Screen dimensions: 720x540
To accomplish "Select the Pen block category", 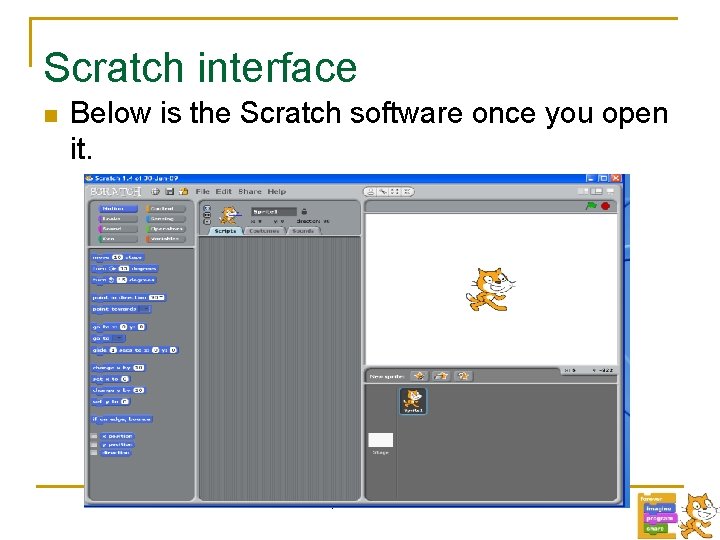I will point(118,239).
